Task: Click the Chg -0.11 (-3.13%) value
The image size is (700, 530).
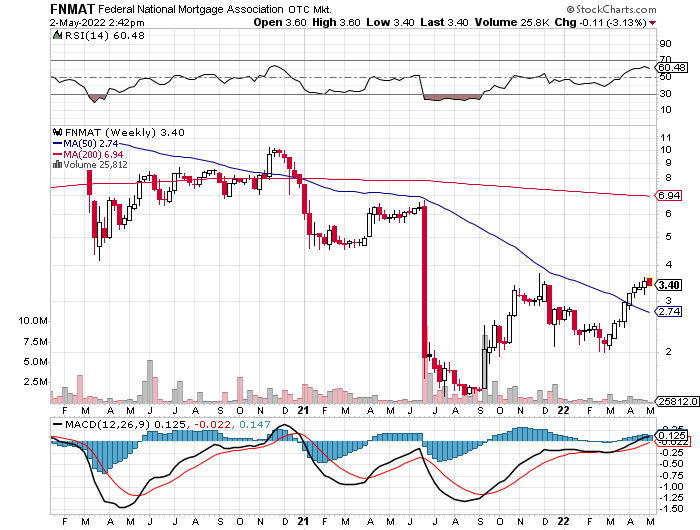Action: 601,22
